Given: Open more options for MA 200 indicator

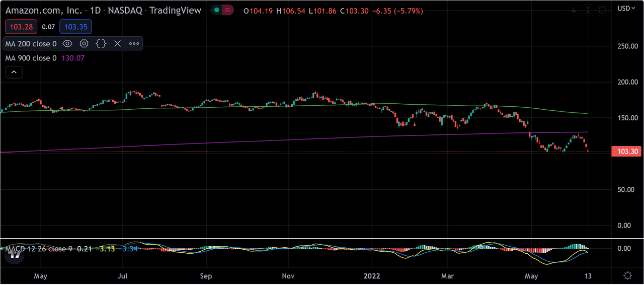Looking at the screenshot, I should 134,44.
